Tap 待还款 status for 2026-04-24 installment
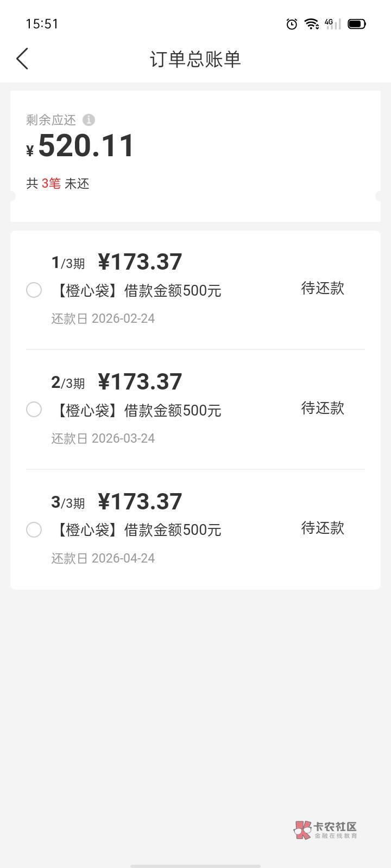 coord(323,528)
